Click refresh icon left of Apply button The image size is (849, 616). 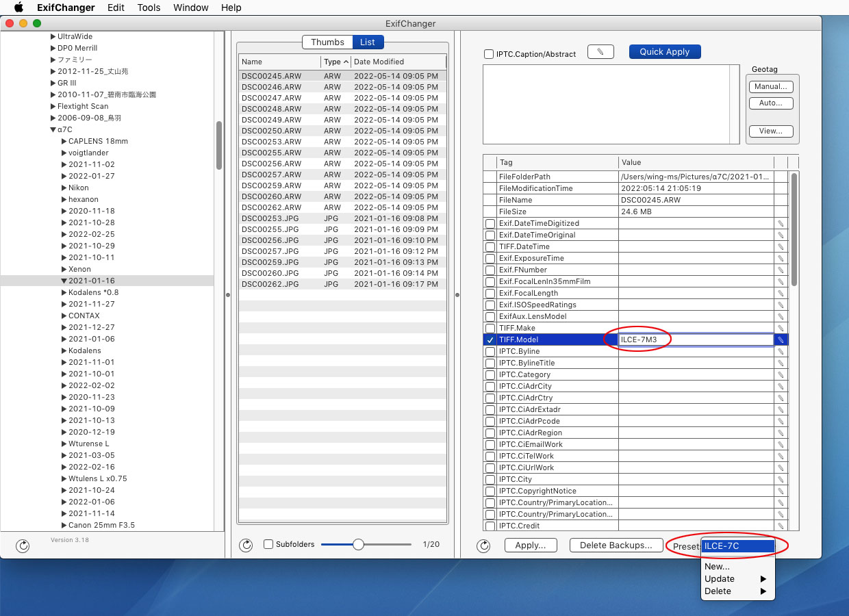(484, 545)
